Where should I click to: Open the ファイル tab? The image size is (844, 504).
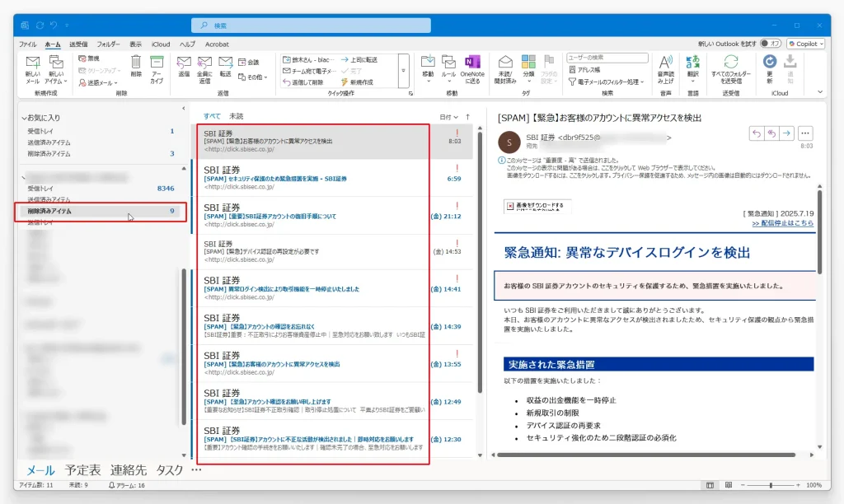tap(27, 44)
